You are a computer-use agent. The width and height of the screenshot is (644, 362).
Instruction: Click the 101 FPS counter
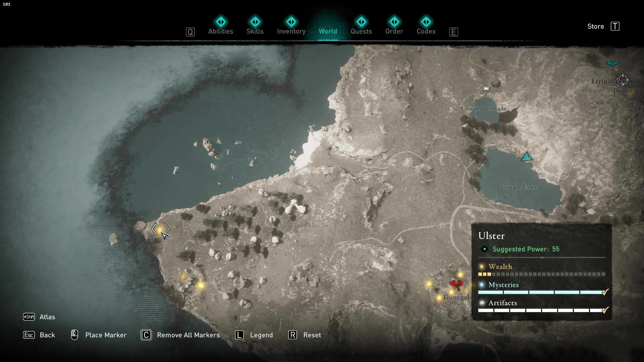pos(6,4)
